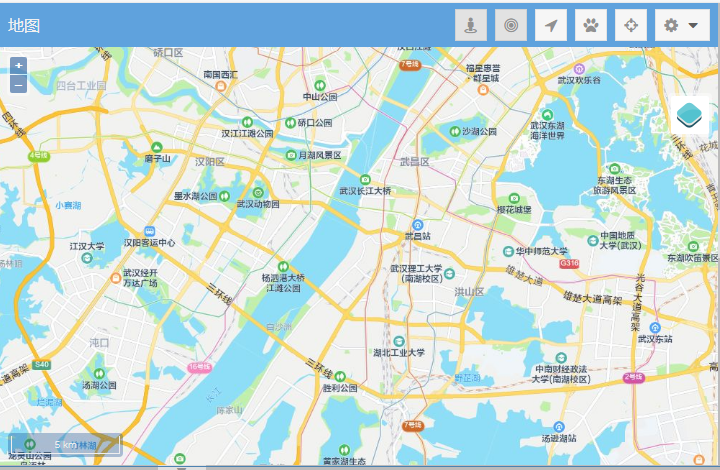Click the 武昌站 railway station marker

point(417,224)
